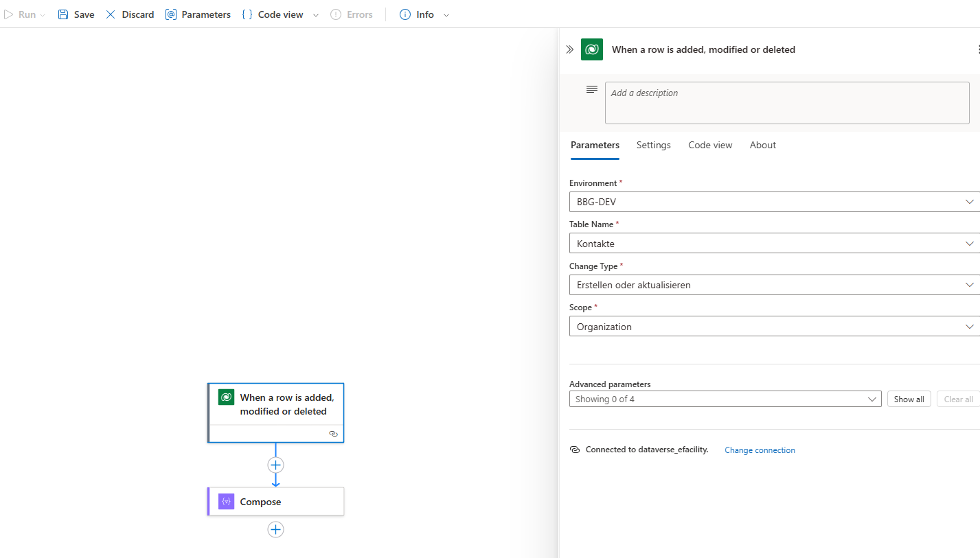Switch to the Parameters tab
Image resolution: width=980 pixels, height=558 pixels.
[x=595, y=145]
